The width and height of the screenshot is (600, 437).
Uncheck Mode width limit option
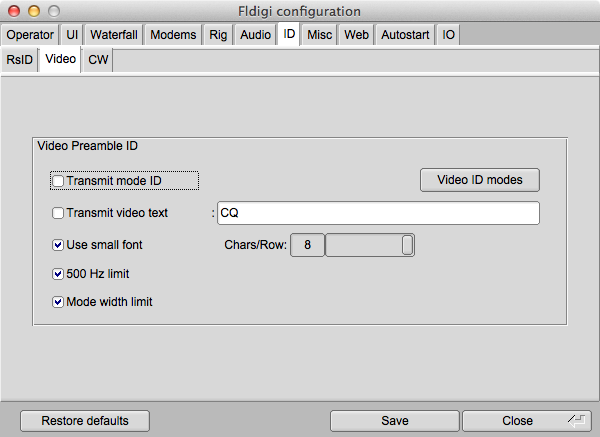click(58, 301)
